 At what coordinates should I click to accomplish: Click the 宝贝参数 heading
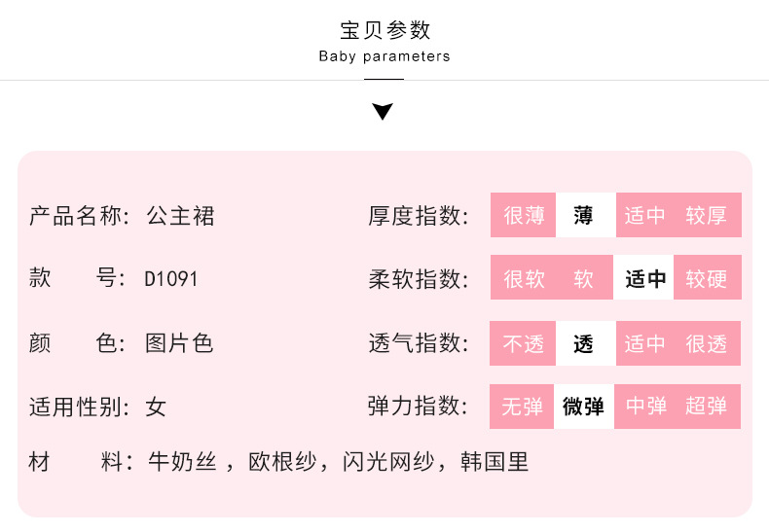(384, 30)
